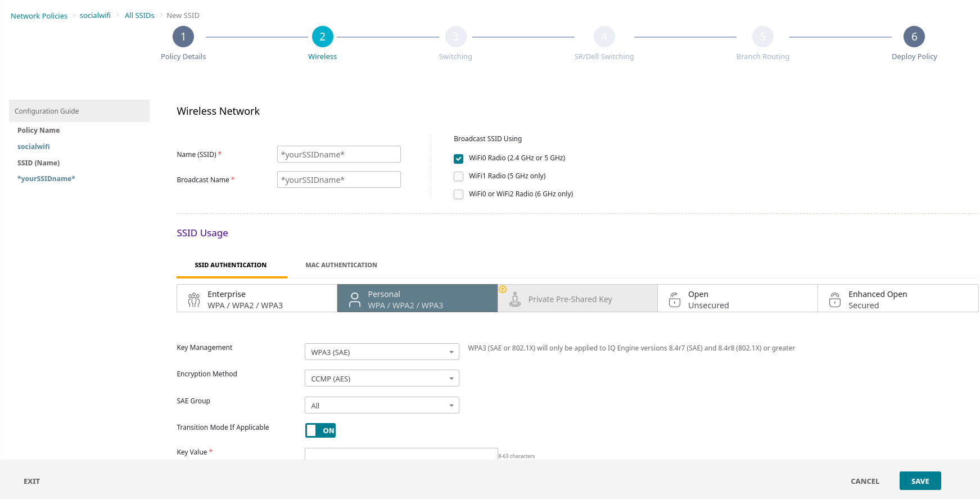
Task: Jump to step 6 Deploy Policy circle
Action: (x=914, y=37)
